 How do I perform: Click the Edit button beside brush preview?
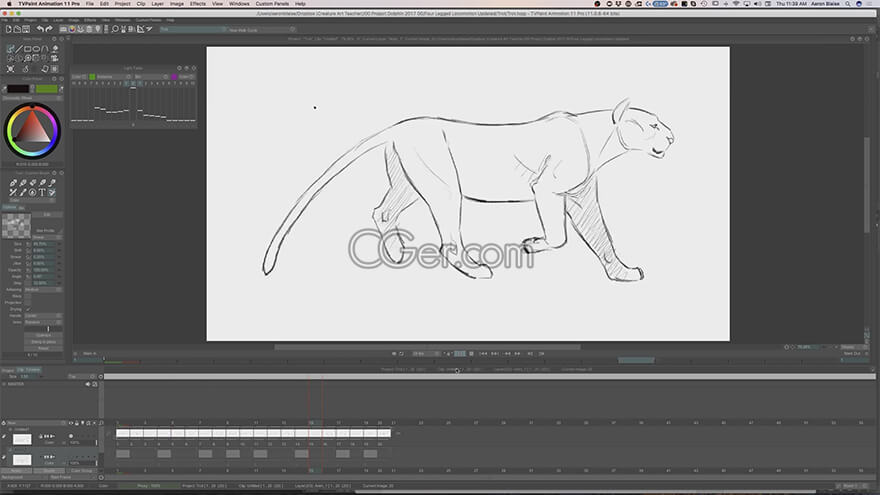[47, 215]
